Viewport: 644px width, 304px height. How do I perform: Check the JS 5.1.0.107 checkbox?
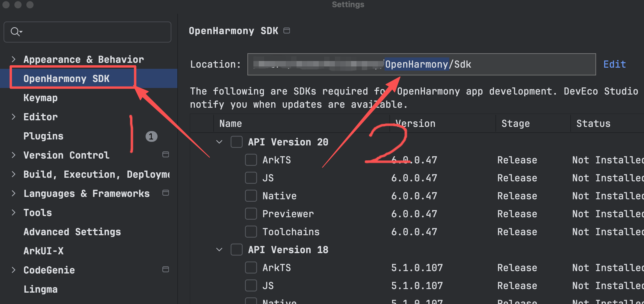(x=251, y=285)
